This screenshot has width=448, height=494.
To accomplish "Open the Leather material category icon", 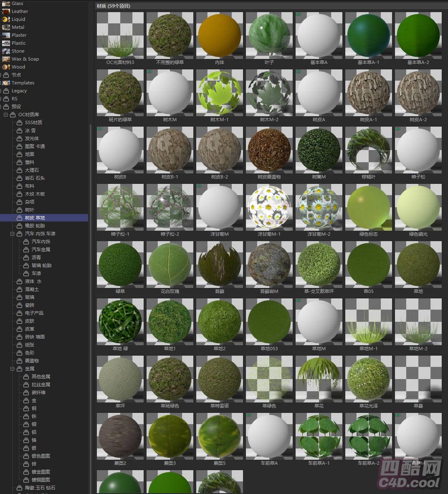I will tap(5, 11).
